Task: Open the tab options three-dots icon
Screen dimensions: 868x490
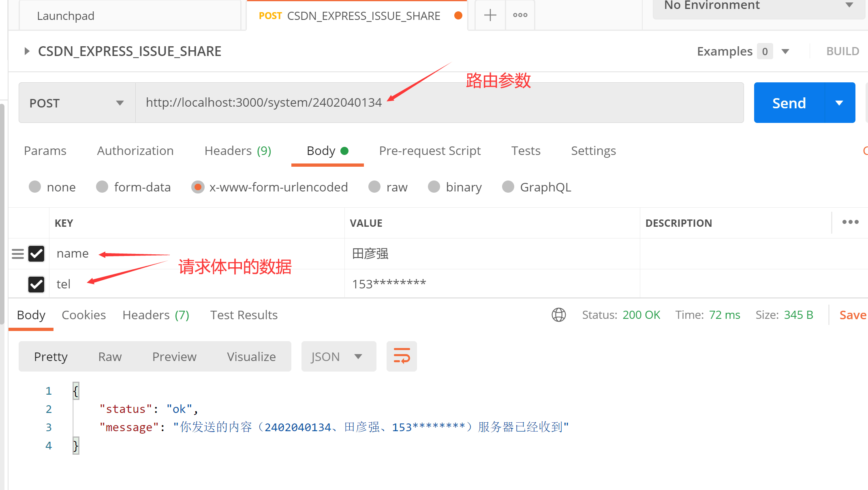Action: tap(520, 15)
